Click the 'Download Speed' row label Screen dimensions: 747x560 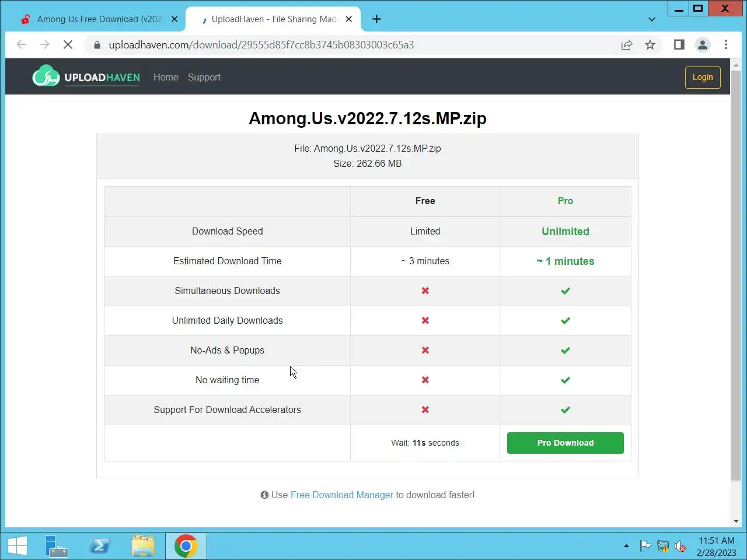[228, 231]
